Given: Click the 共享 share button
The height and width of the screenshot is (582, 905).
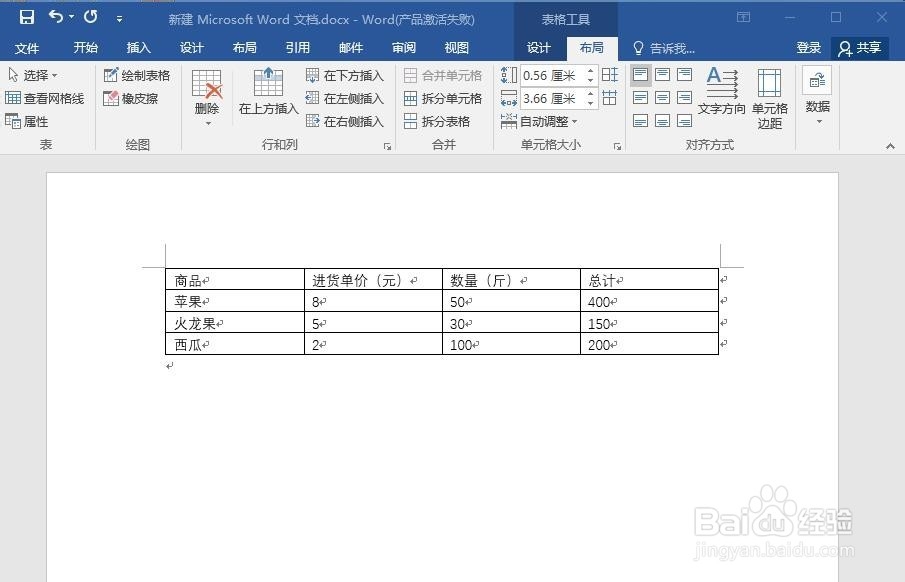Looking at the screenshot, I should pyautogui.click(x=860, y=48).
